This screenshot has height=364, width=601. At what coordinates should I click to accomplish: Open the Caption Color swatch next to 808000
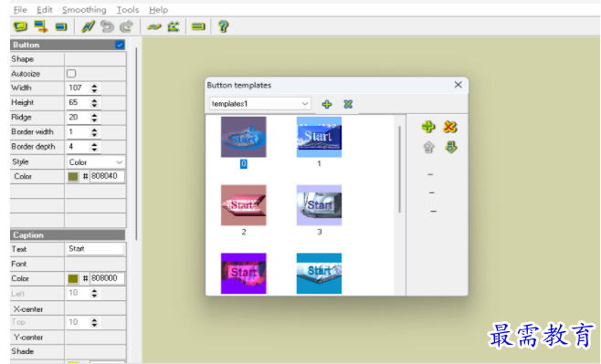73,278
